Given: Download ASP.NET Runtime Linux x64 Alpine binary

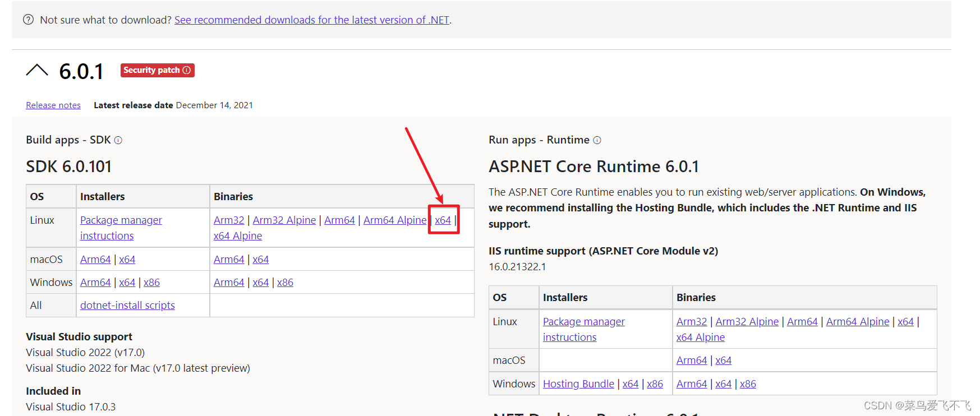Looking at the screenshot, I should point(701,338).
